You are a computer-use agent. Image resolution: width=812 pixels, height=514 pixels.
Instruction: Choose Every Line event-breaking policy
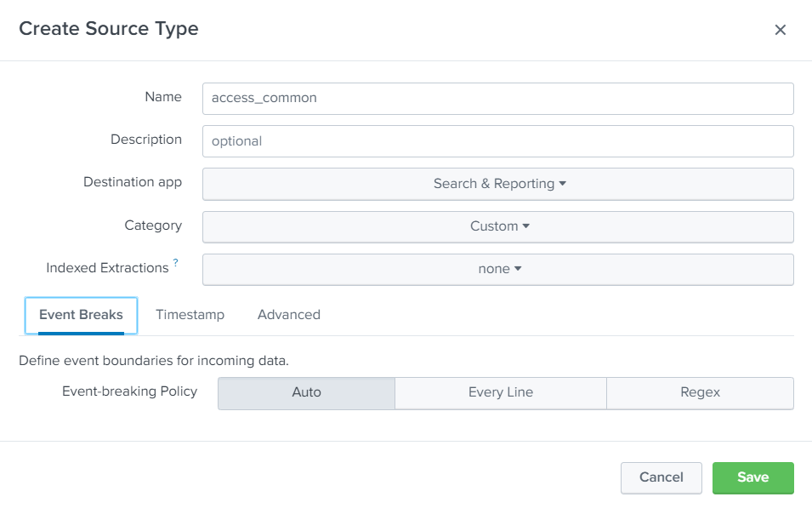point(500,393)
